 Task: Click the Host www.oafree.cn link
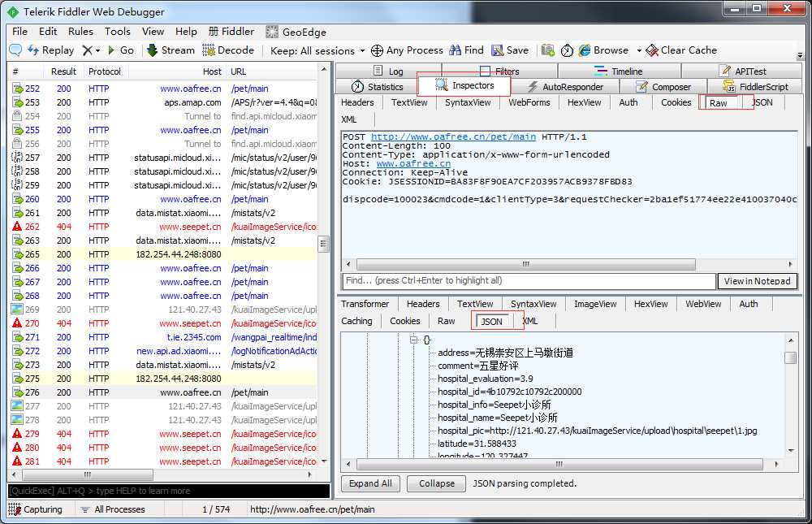[413, 164]
